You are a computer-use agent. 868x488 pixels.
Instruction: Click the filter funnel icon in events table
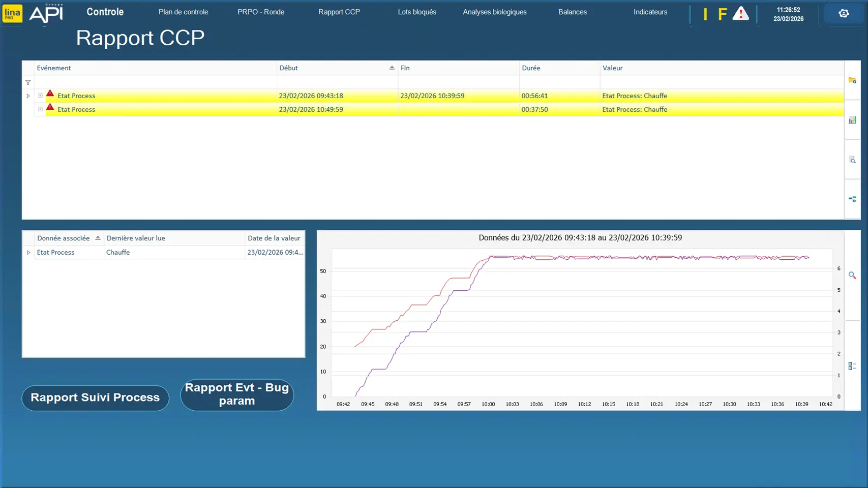point(28,82)
